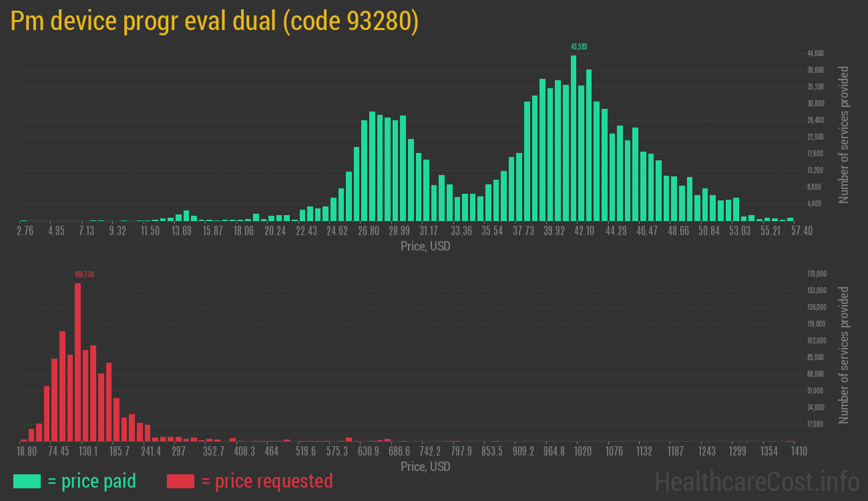The height and width of the screenshot is (501, 868).
Task: Click the peak value label 43,585
Action: (x=578, y=45)
